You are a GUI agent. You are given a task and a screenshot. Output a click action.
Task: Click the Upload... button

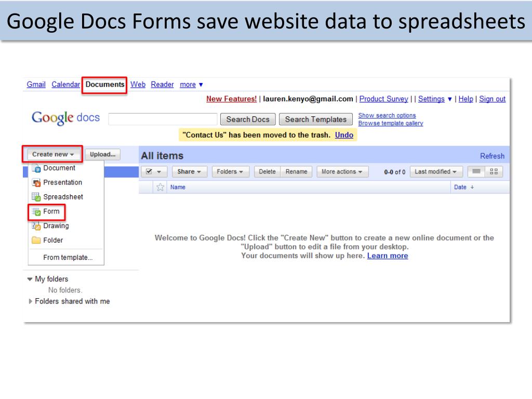pyautogui.click(x=103, y=154)
